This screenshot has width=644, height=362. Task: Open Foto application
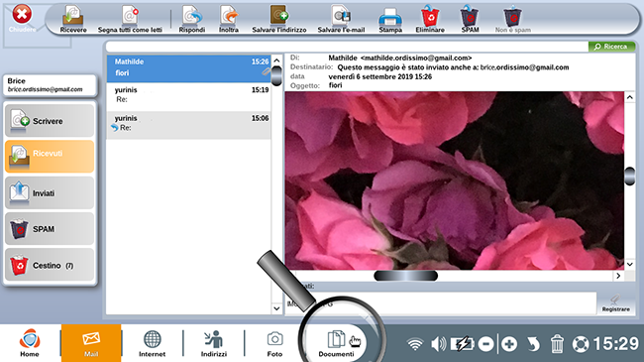(274, 343)
